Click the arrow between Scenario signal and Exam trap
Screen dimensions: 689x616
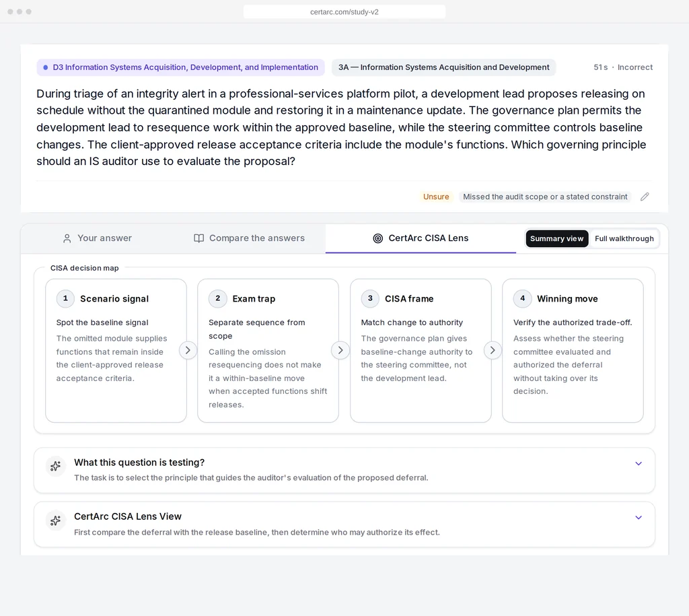click(x=188, y=351)
